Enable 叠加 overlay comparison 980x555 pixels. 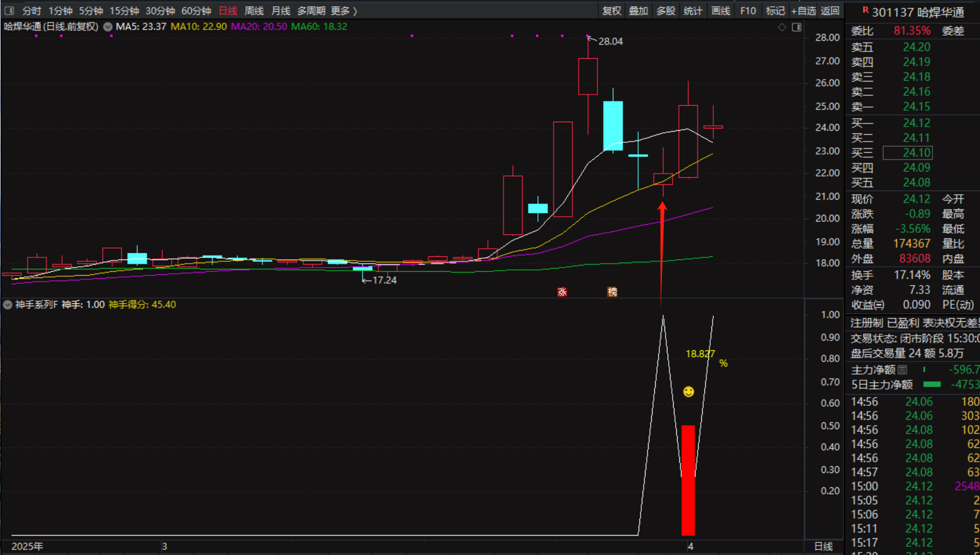[638, 11]
